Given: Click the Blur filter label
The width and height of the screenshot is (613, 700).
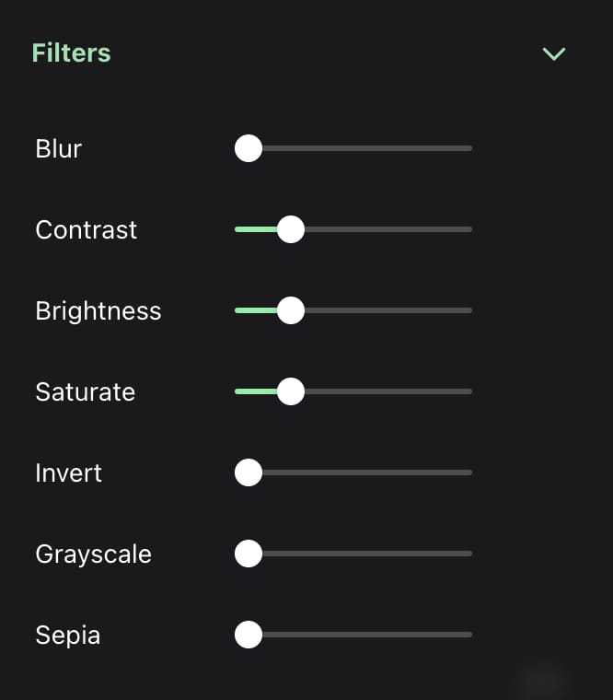Looking at the screenshot, I should (59, 148).
